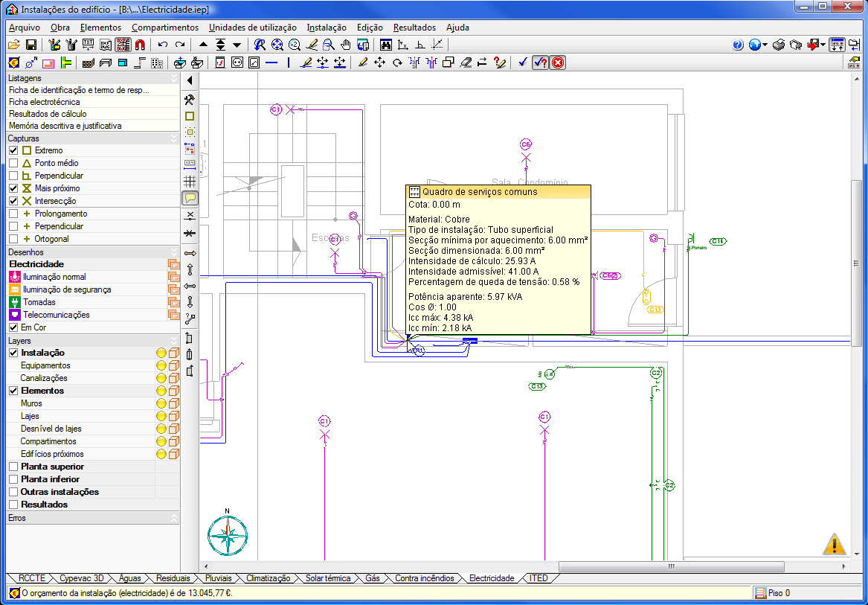
Task: Enable the Ponto médio capture checkbox
Action: click(x=13, y=163)
